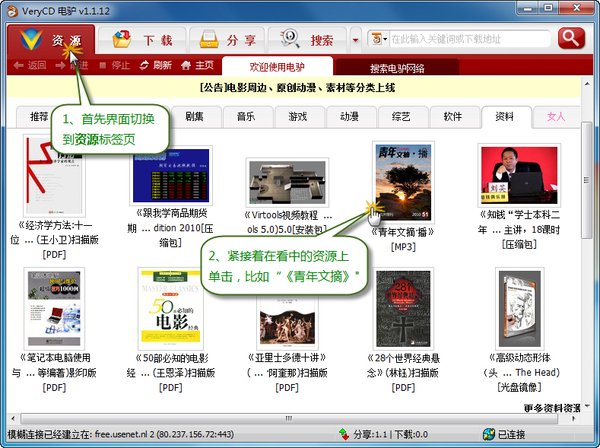
Task: Open the 分享 (Share) main tab
Action: point(227,40)
